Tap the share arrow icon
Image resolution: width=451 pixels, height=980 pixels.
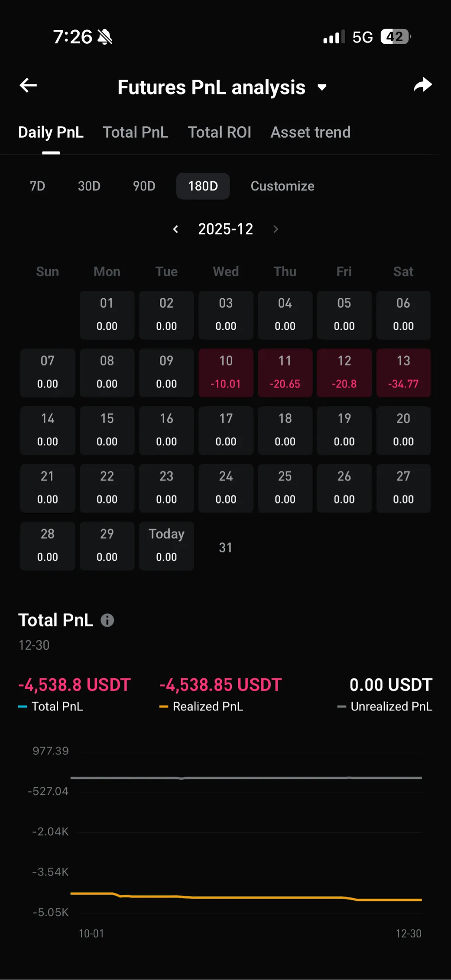point(422,85)
